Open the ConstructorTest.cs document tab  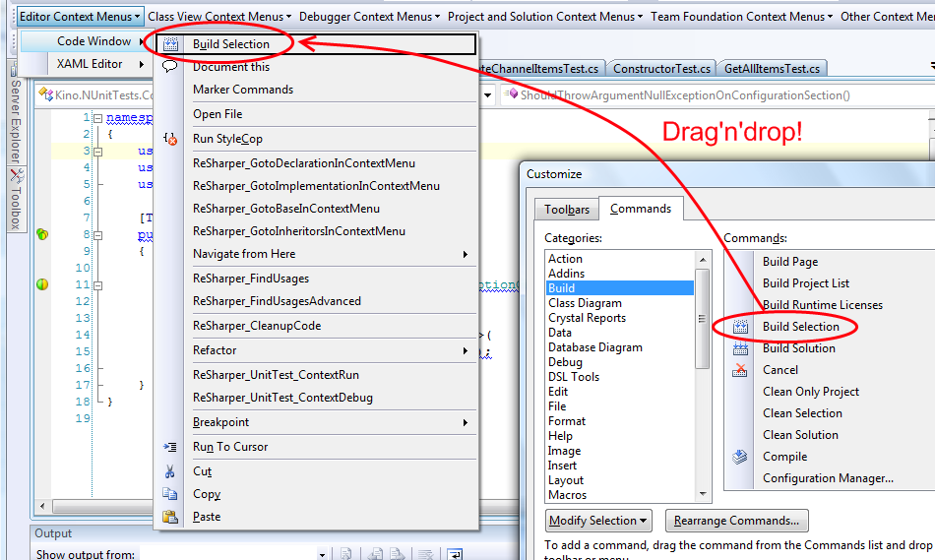[x=661, y=69]
